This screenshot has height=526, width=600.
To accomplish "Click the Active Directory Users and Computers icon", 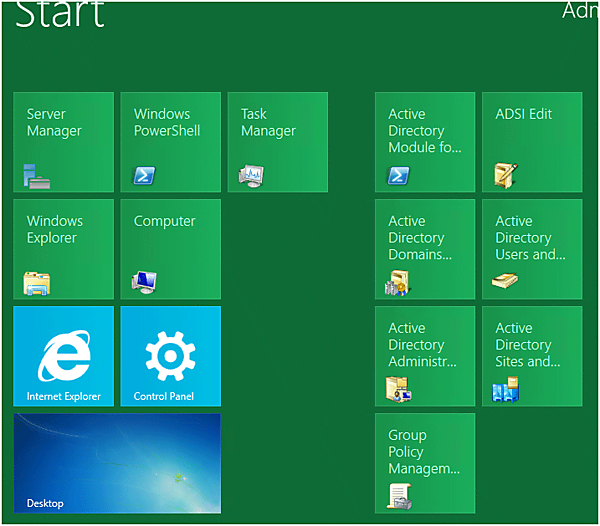I will click(x=506, y=283).
